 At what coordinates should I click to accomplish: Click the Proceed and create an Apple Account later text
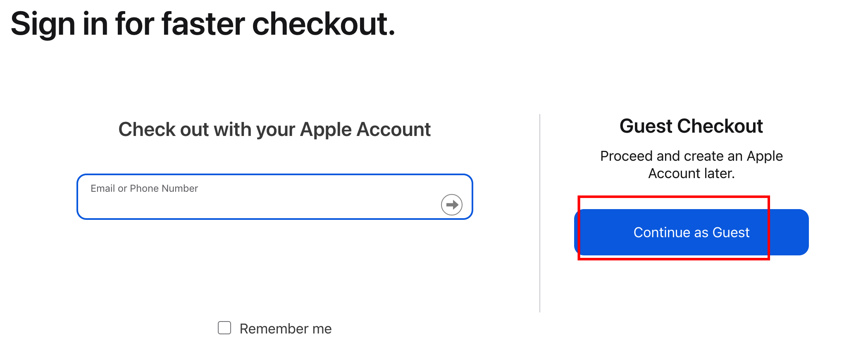tap(691, 164)
